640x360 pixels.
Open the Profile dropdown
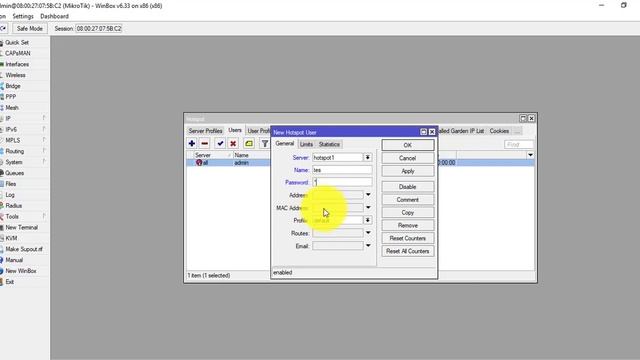tap(368, 220)
